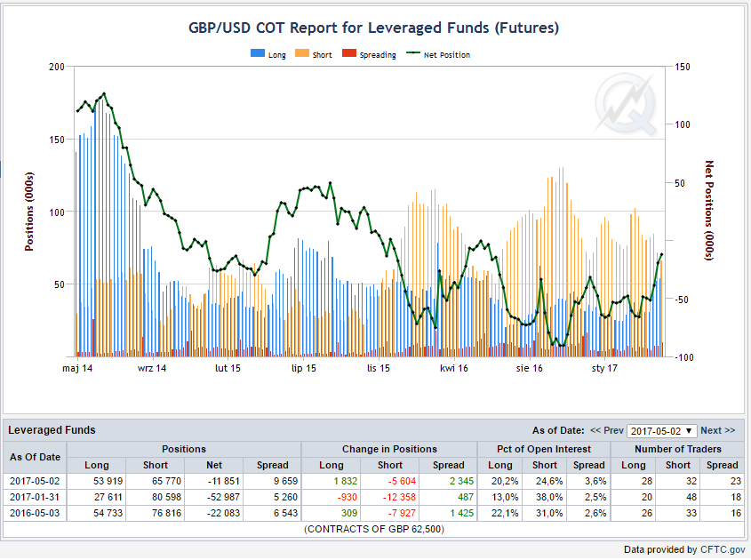Click the last net position point on chart

point(662,254)
